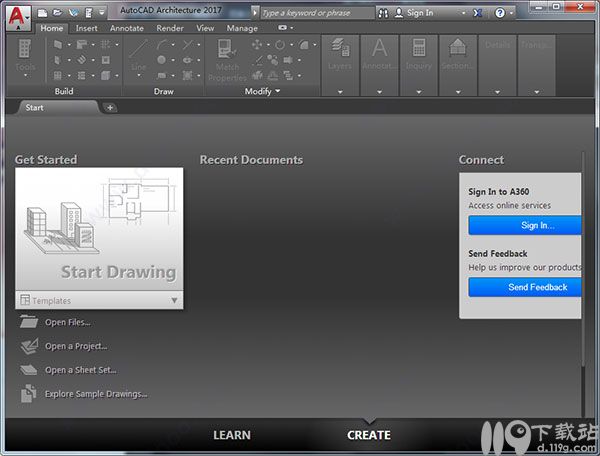The height and width of the screenshot is (456, 600).
Task: Expand the Layers panel arrow
Action: (340, 92)
